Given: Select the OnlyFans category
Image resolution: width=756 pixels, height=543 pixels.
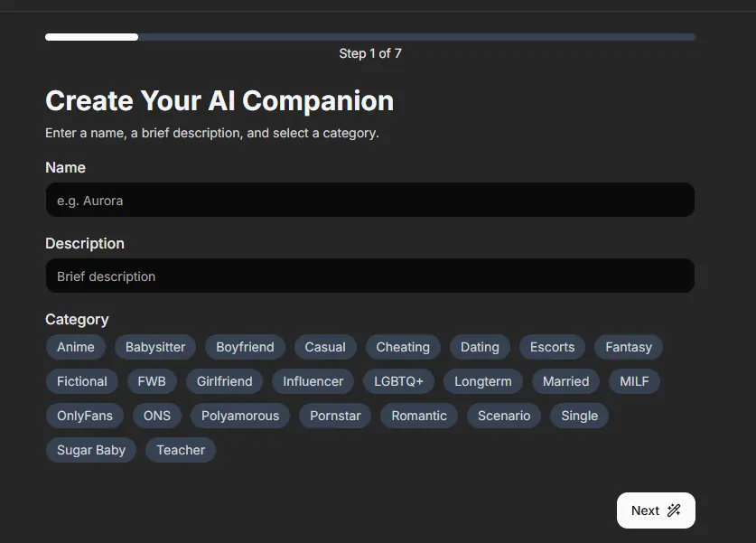Looking at the screenshot, I should coord(85,416).
